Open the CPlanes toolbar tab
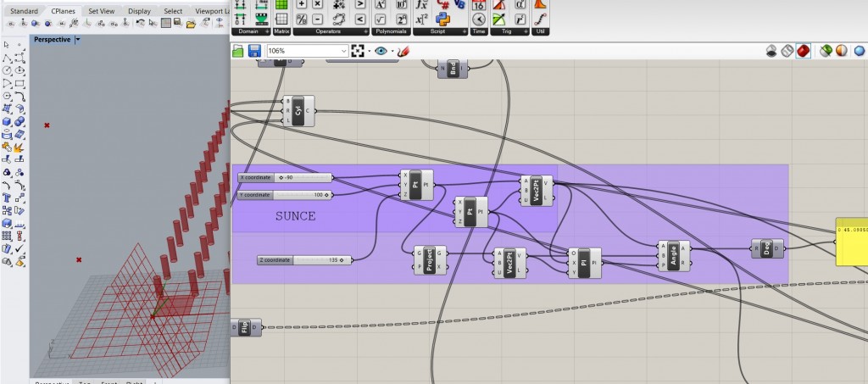Viewport: 868px width, 384px height. click(x=63, y=11)
